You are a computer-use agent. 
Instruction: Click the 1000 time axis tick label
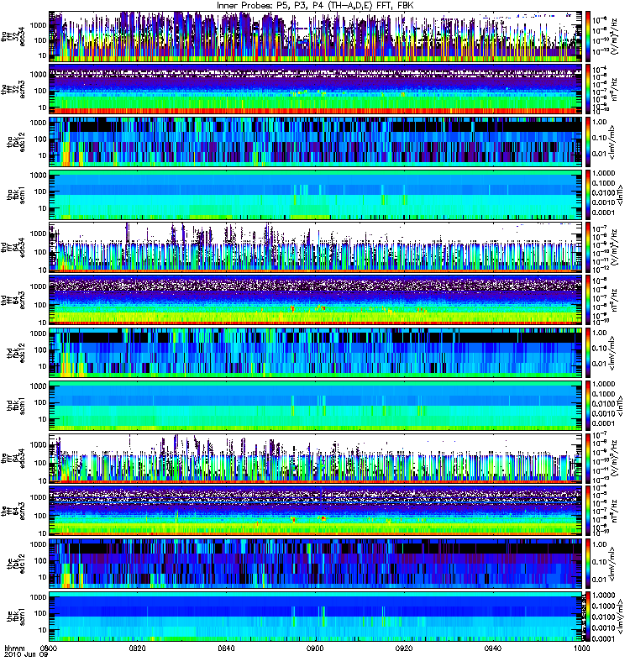pos(582,648)
